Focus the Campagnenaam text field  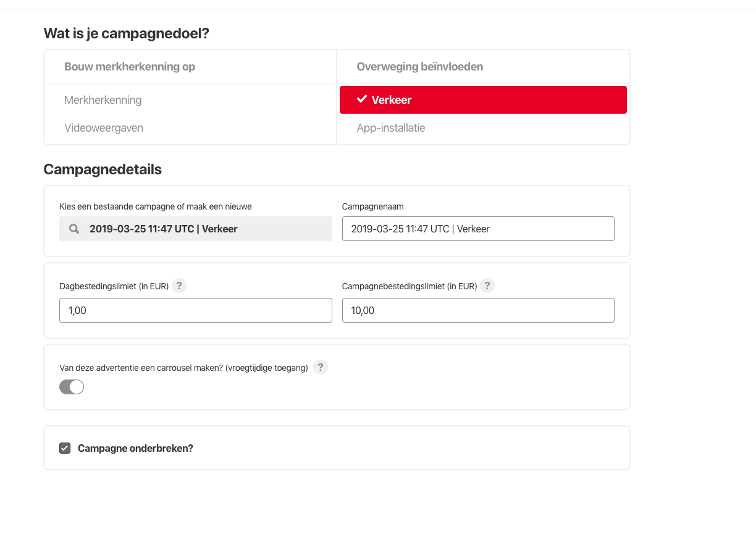coord(478,229)
